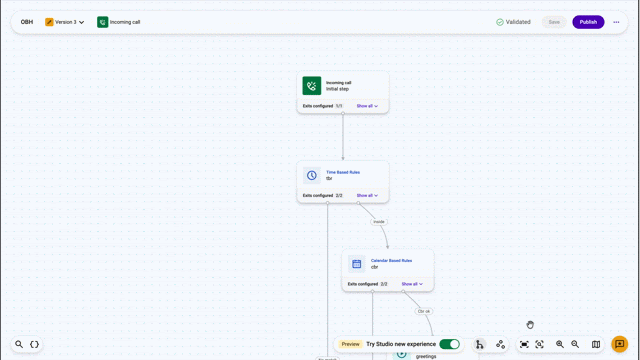This screenshot has width=640, height=360.
Task: Click the Time Based Rules clock icon
Action: [312, 176]
